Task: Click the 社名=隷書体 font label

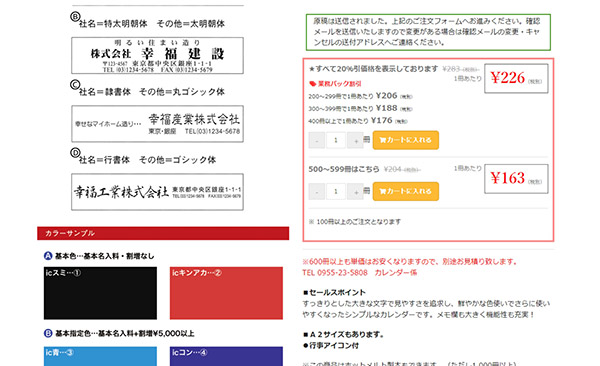Action: 152,92
